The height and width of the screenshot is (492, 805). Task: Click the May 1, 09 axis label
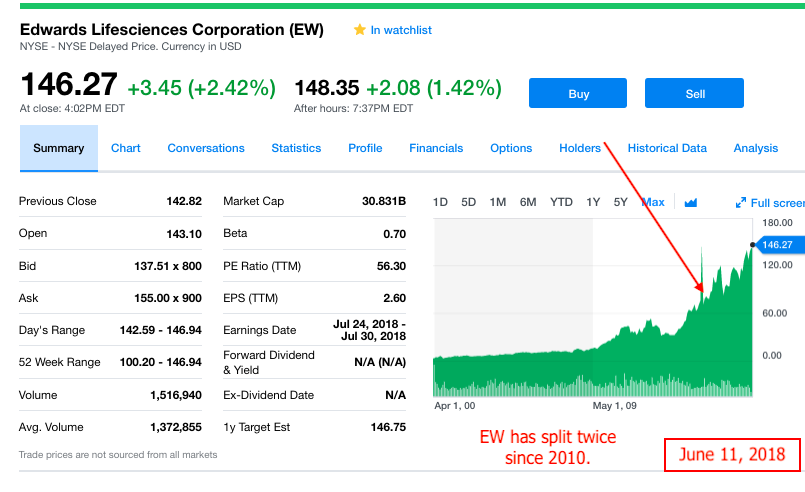coord(615,406)
